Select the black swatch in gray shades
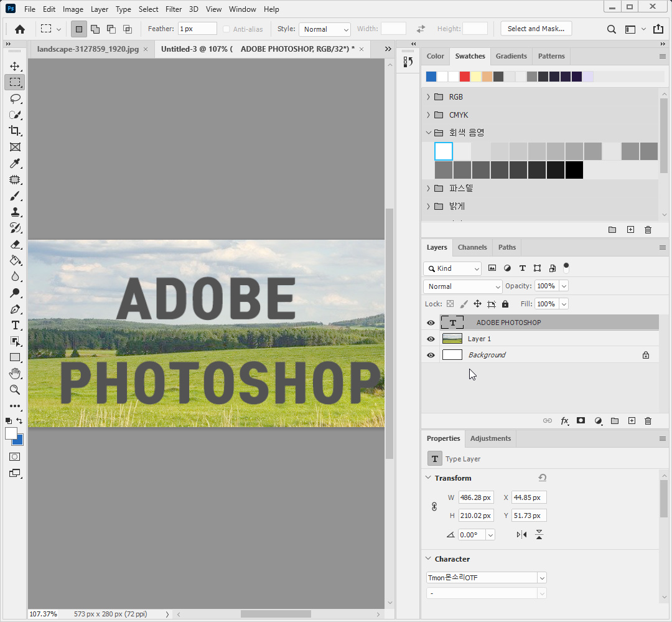Viewport: 672px width, 622px height. click(574, 171)
